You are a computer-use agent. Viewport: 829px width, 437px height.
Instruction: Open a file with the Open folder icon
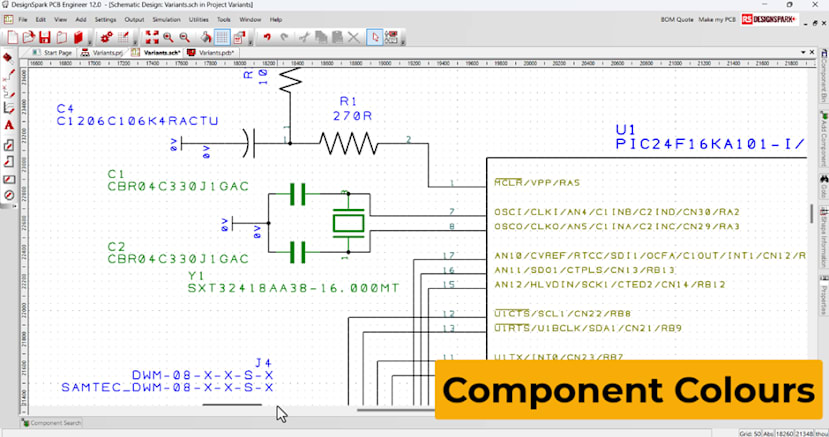(x=29, y=37)
